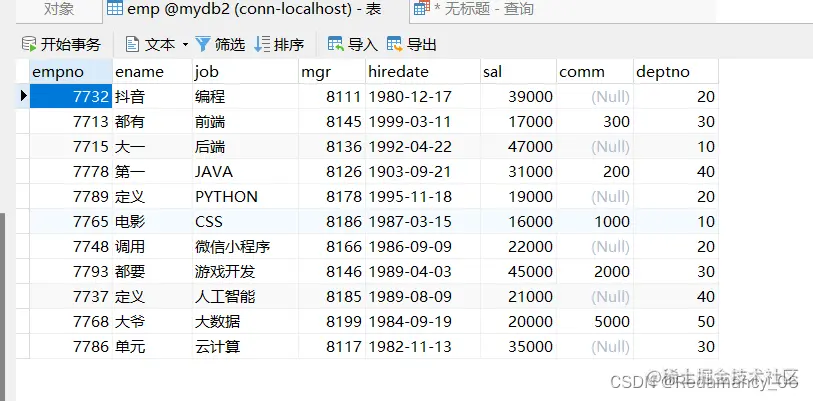Select job cell CSS

pyautogui.click(x=246, y=222)
